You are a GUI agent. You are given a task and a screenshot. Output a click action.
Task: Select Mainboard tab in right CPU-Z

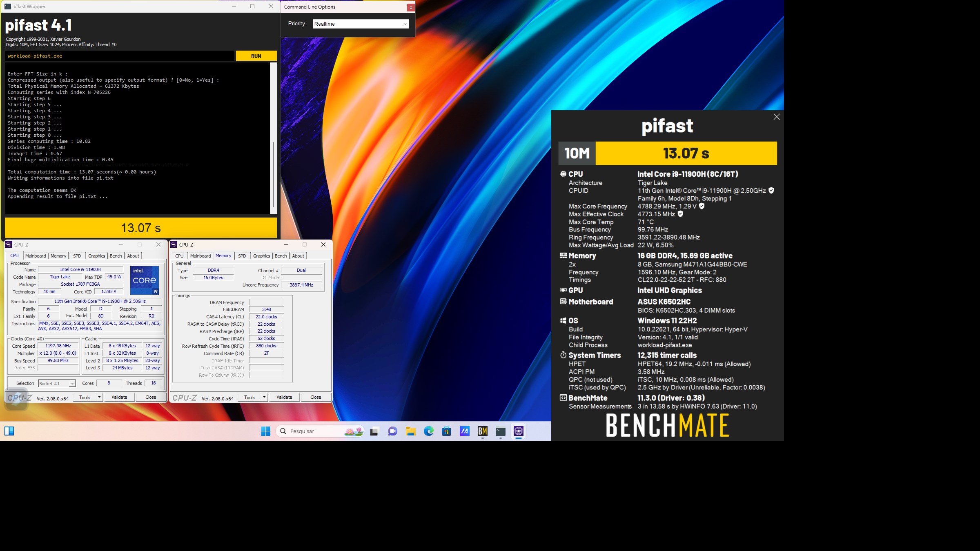200,256
